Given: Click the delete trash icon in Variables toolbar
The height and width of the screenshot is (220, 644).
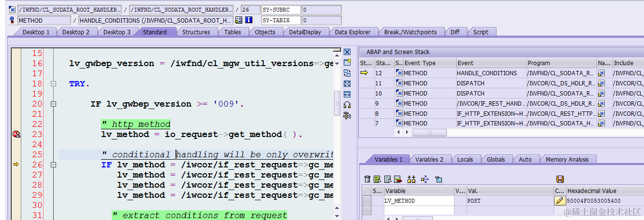Looking at the screenshot, I should tap(367, 179).
